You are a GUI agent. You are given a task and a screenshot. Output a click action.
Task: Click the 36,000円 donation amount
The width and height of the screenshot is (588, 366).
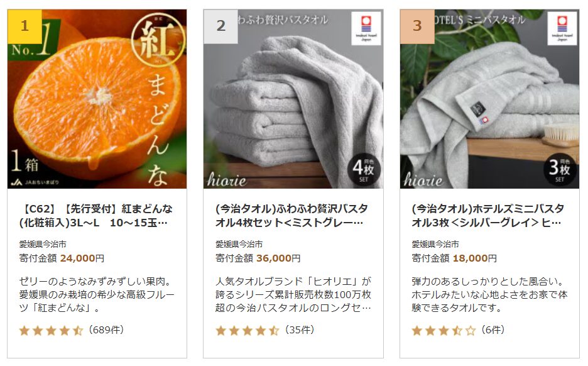[279, 258]
